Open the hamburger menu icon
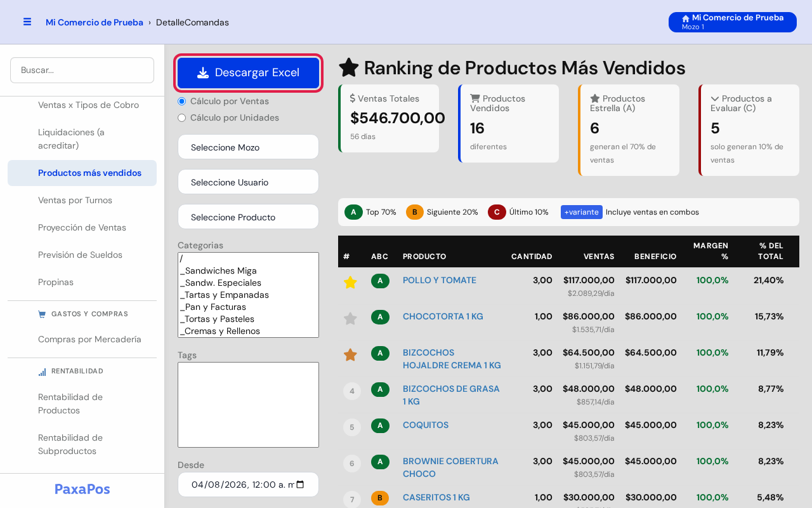812x508 pixels. tap(27, 22)
